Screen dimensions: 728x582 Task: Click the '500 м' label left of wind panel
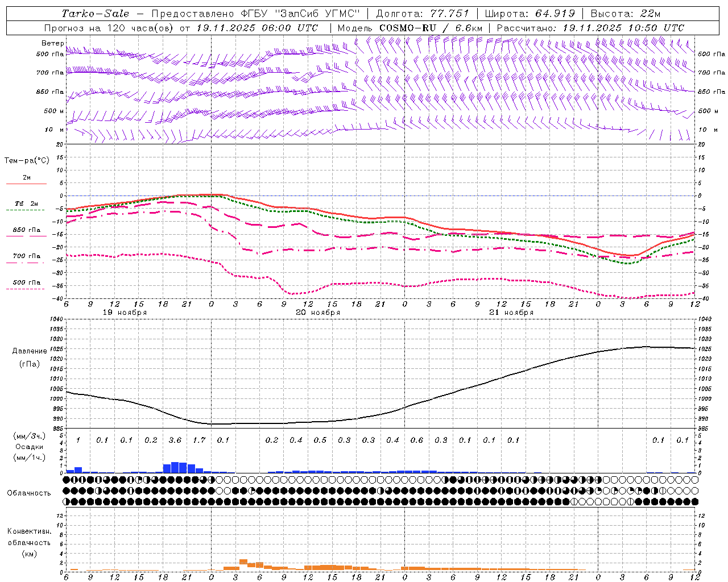click(x=54, y=111)
